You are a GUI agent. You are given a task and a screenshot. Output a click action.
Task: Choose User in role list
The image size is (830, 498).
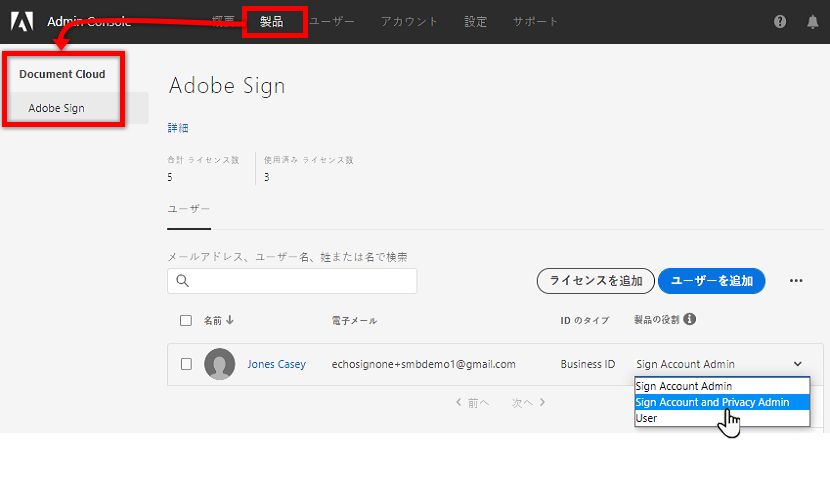click(722, 418)
